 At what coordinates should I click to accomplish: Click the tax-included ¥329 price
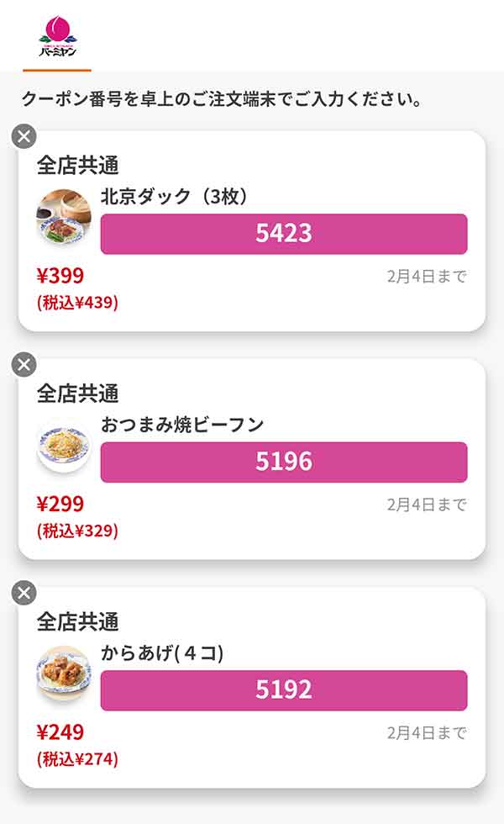77,531
